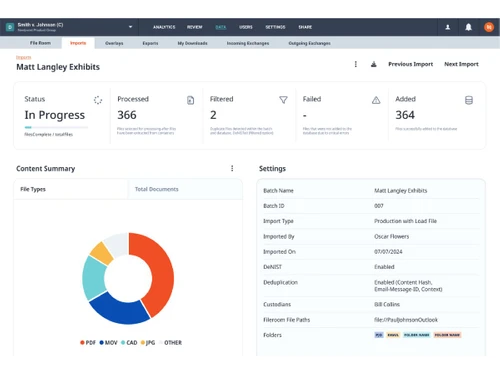
Task: Click the PDF legend entry
Action: tap(88, 343)
